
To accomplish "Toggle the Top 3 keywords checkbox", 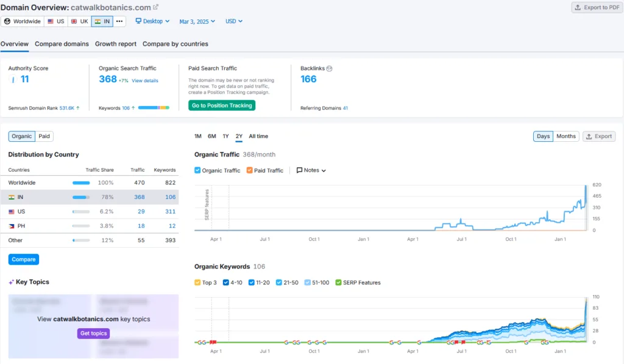I will coord(197,282).
